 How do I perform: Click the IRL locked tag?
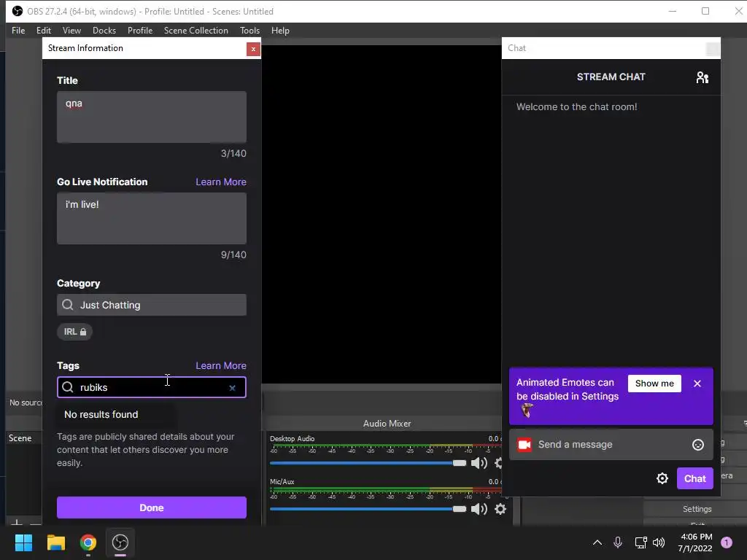[75, 332]
